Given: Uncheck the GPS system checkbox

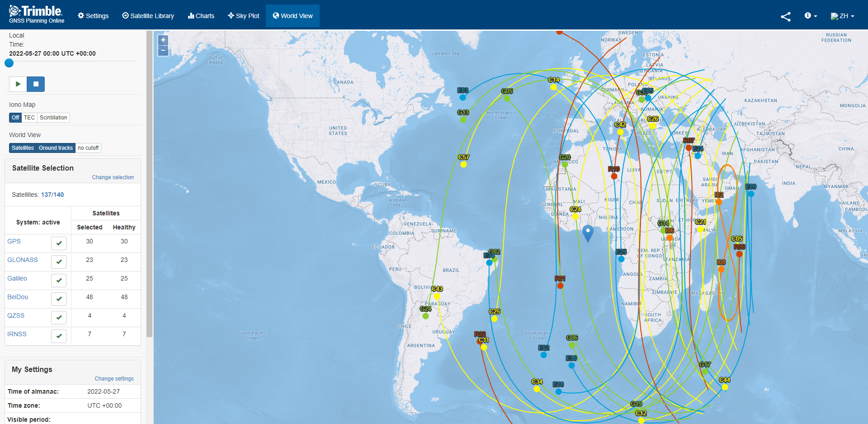Looking at the screenshot, I should pyautogui.click(x=59, y=243).
